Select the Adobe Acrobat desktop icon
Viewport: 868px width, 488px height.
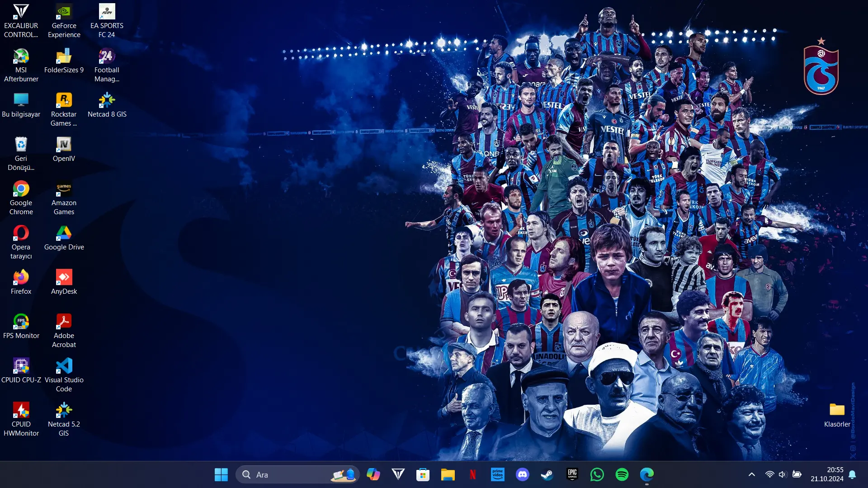(64, 331)
